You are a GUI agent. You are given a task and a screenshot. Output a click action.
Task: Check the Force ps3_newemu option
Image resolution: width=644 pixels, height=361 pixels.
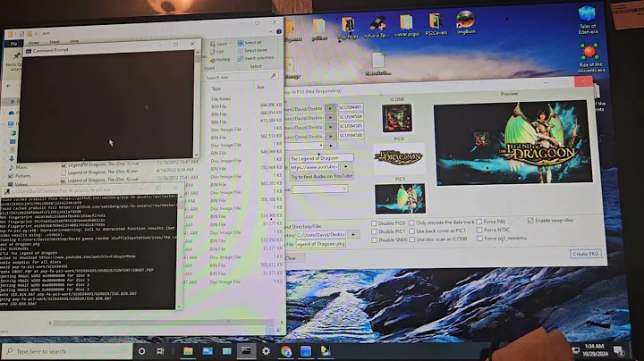pyautogui.click(x=479, y=238)
